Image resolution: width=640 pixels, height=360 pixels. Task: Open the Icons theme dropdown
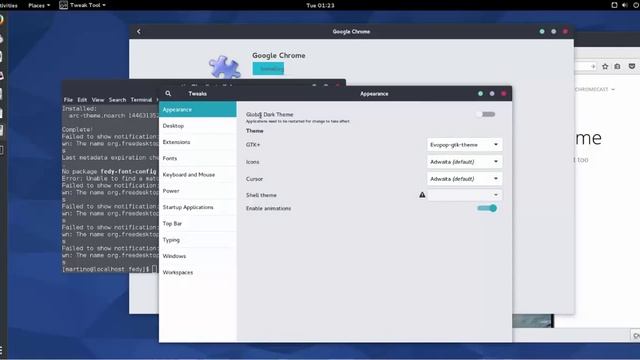point(464,162)
